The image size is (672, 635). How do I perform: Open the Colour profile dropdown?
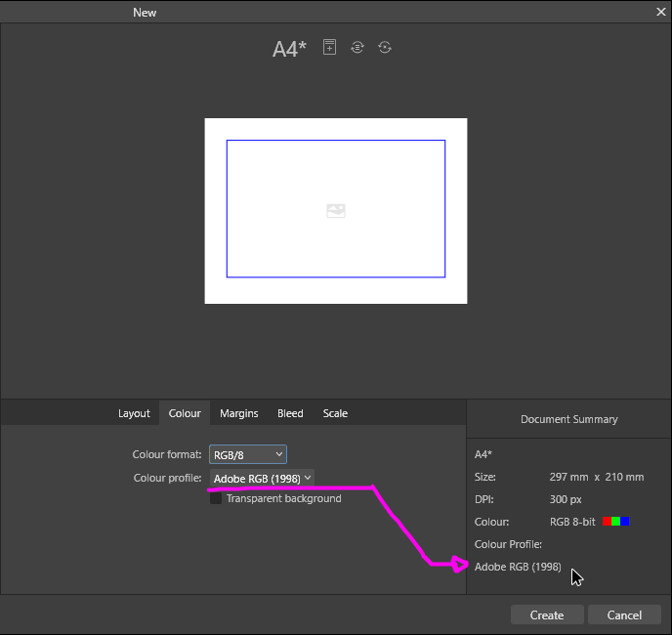[x=262, y=478]
